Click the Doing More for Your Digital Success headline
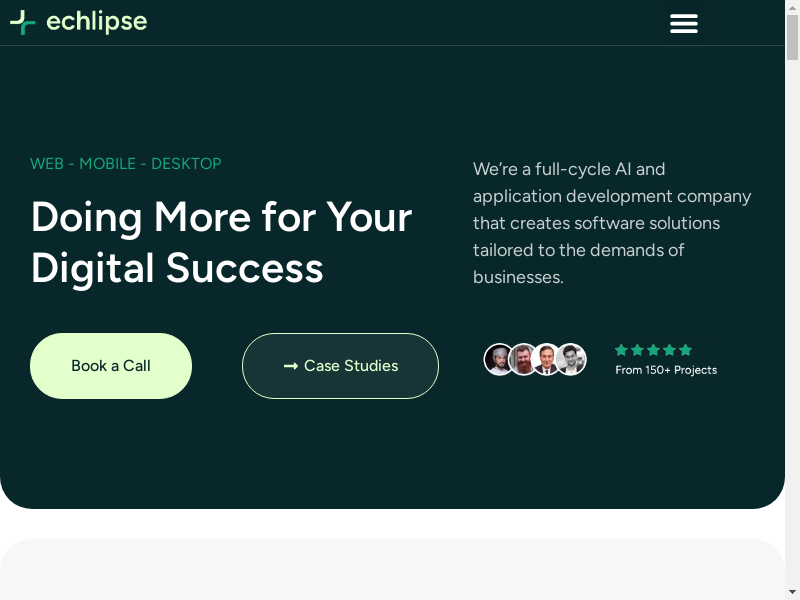The width and height of the screenshot is (800, 600). (x=221, y=243)
